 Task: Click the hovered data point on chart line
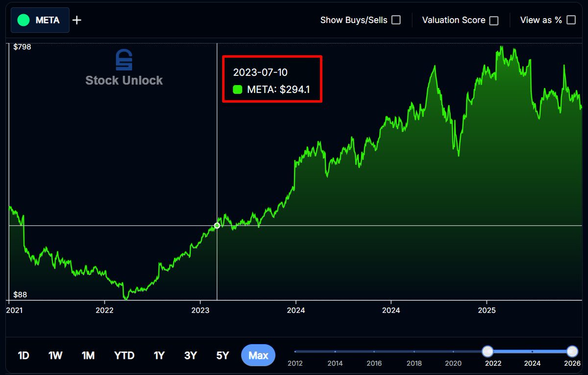click(217, 226)
